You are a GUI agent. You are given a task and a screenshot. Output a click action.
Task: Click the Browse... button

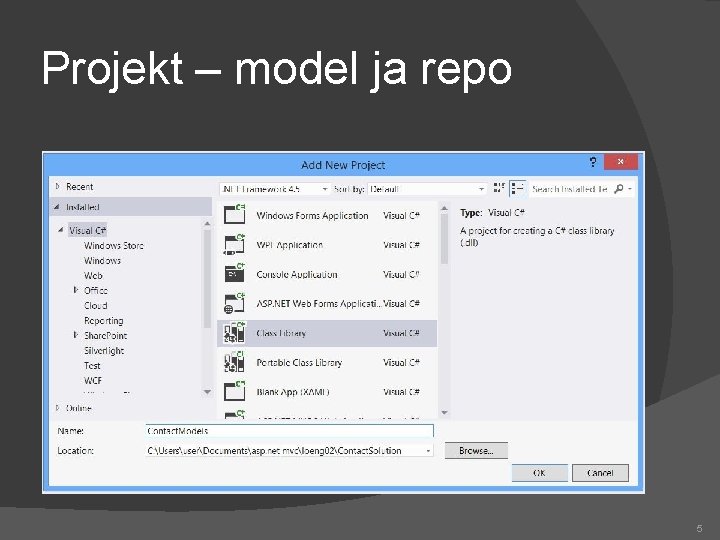(476, 451)
